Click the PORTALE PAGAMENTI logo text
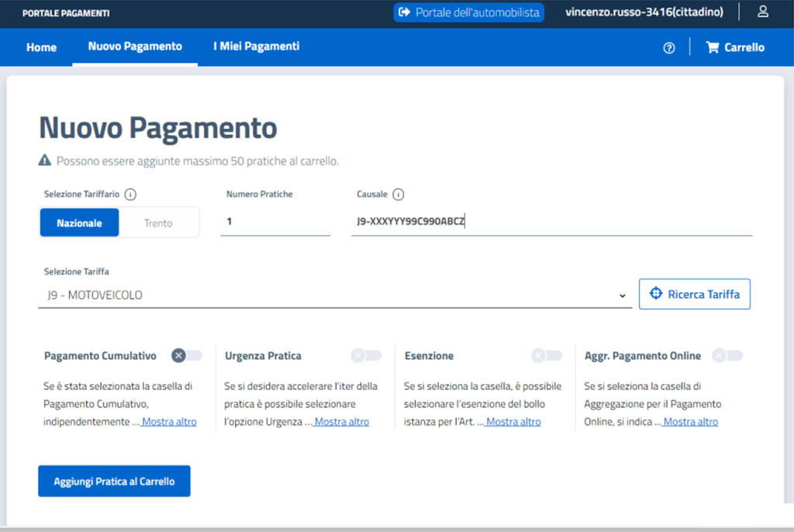 pyautogui.click(x=66, y=13)
